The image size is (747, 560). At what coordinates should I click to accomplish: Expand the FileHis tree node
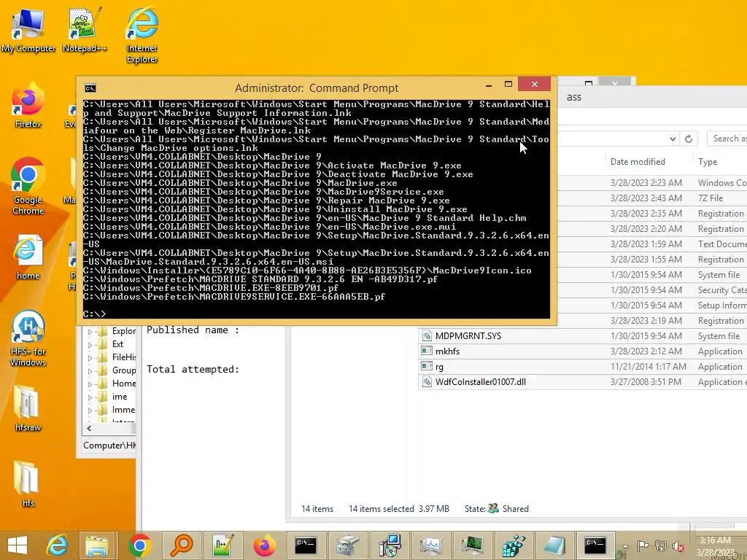coord(90,357)
